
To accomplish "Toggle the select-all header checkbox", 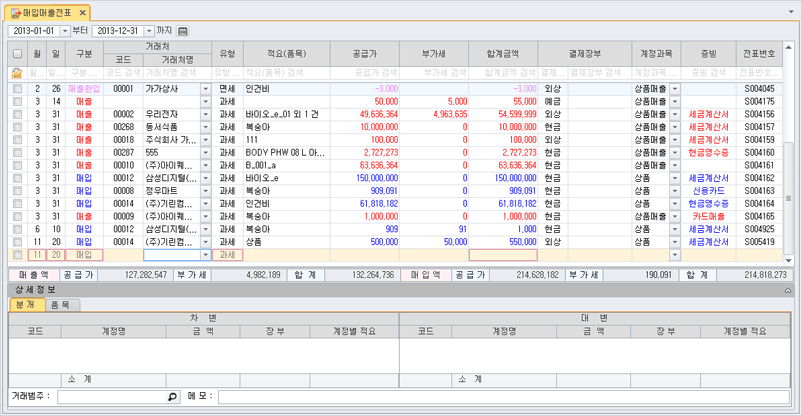I will point(17,54).
